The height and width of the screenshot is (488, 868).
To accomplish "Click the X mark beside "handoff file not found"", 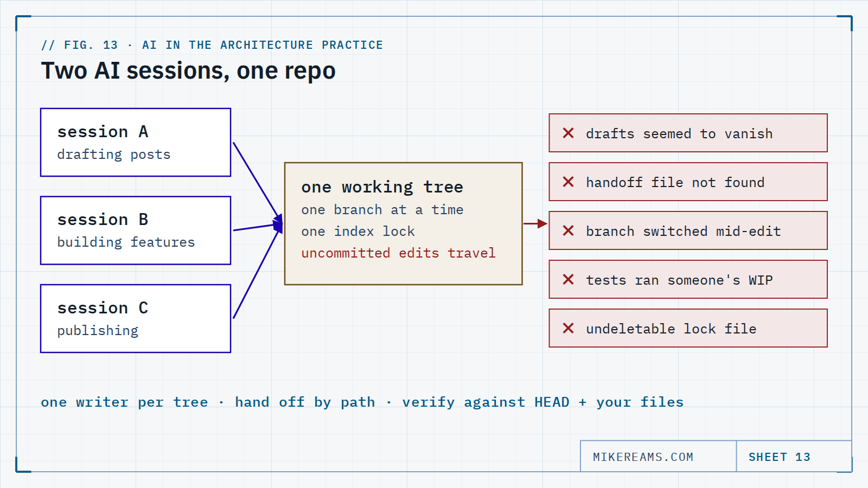I will (x=568, y=182).
